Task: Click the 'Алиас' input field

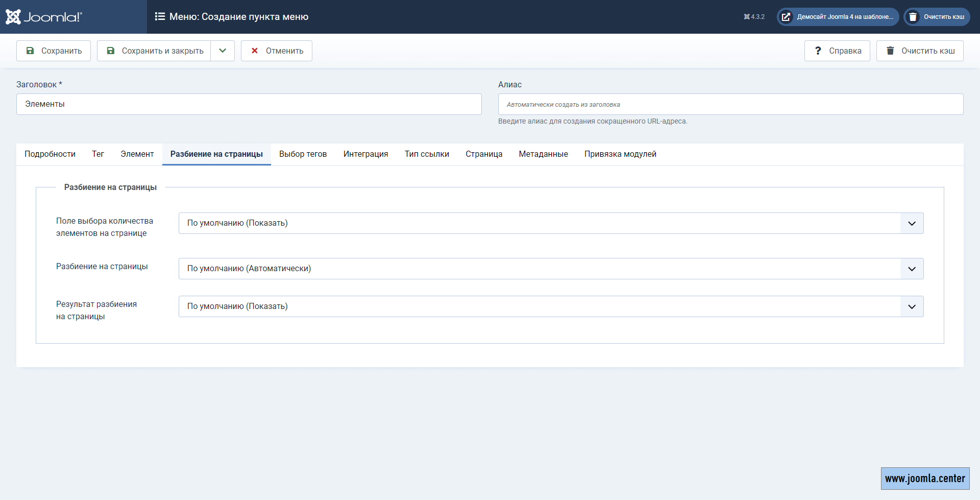Action: tap(730, 104)
